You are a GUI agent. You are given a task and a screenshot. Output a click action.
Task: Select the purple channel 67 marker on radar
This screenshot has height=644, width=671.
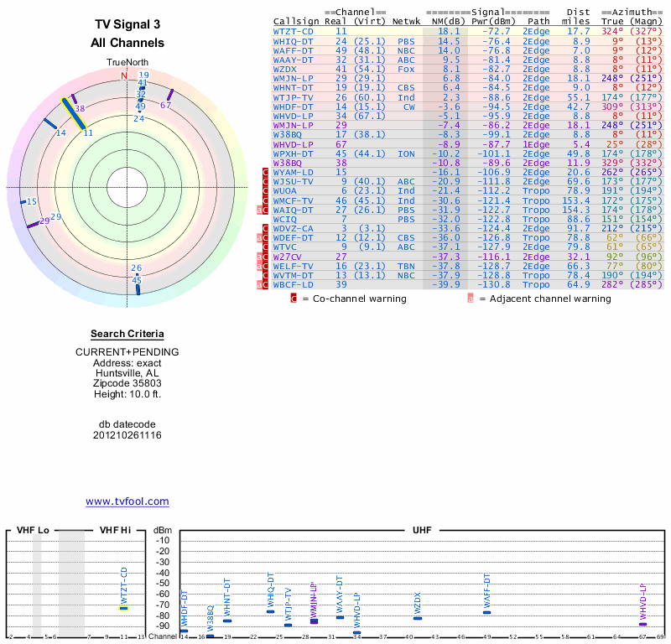click(170, 95)
